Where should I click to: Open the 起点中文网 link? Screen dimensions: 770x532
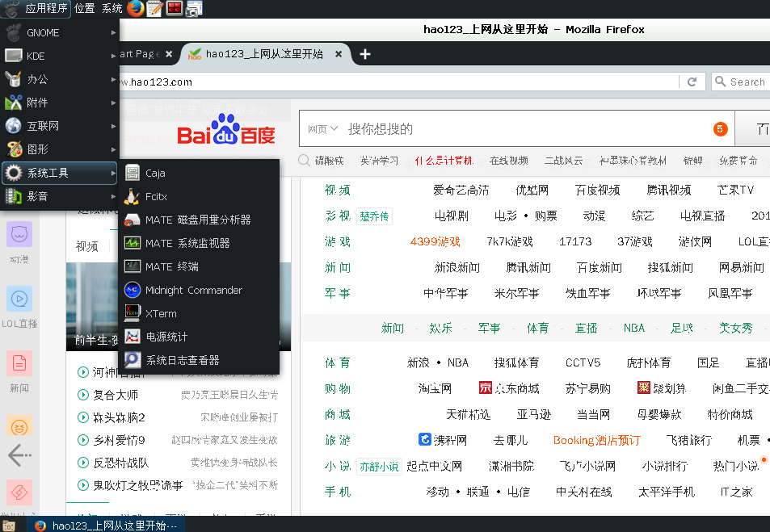[x=434, y=466]
